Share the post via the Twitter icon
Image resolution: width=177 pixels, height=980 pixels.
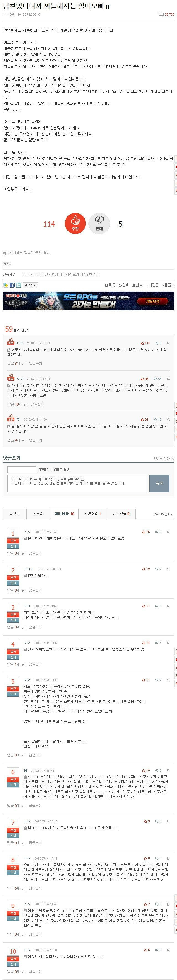(18, 285)
